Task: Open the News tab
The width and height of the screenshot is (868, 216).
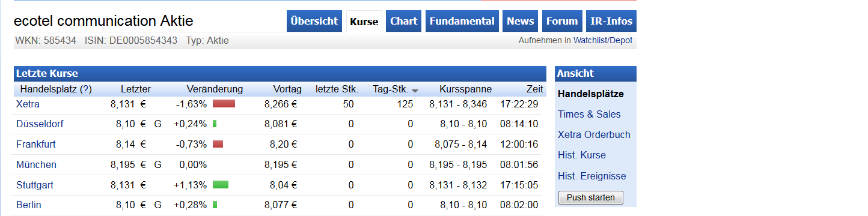Action: (521, 21)
